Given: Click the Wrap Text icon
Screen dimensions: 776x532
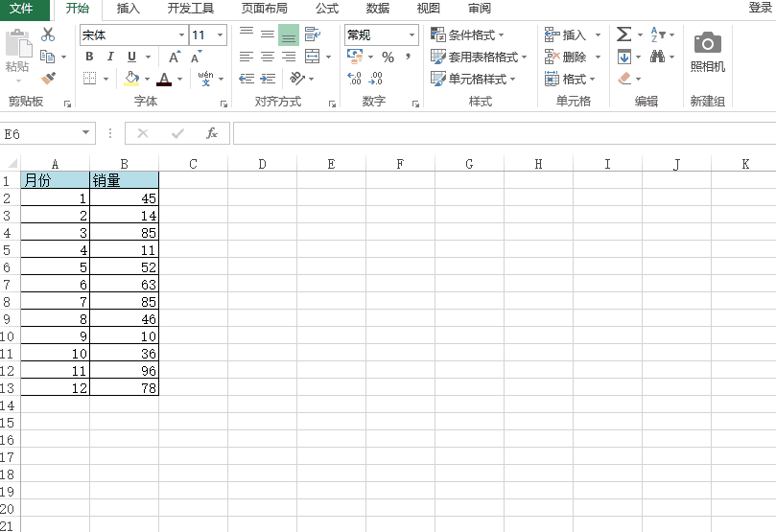Looking at the screenshot, I should (x=312, y=35).
